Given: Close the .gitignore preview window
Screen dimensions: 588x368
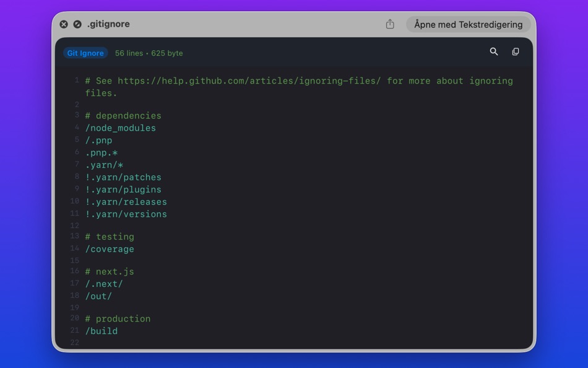Looking at the screenshot, I should click(64, 24).
